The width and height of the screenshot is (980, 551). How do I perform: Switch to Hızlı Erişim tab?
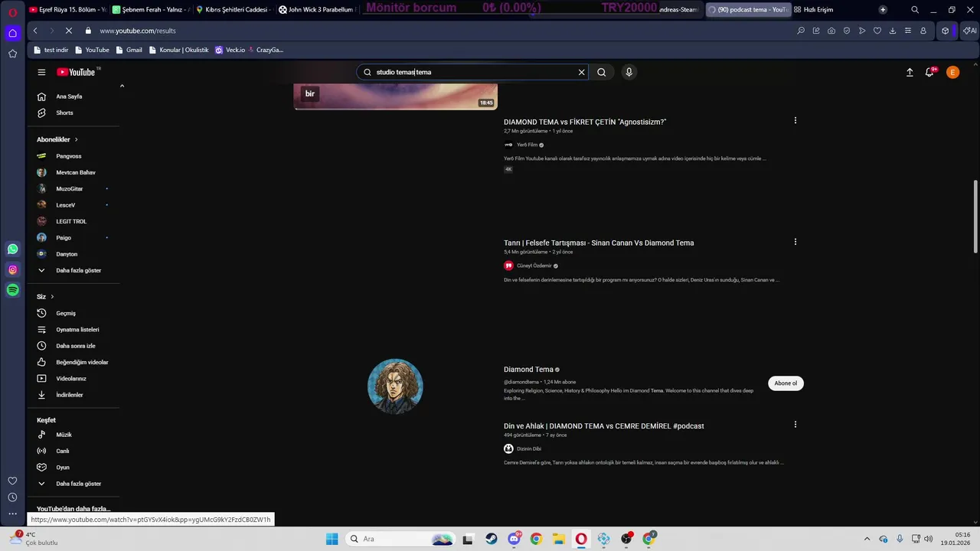click(x=813, y=10)
